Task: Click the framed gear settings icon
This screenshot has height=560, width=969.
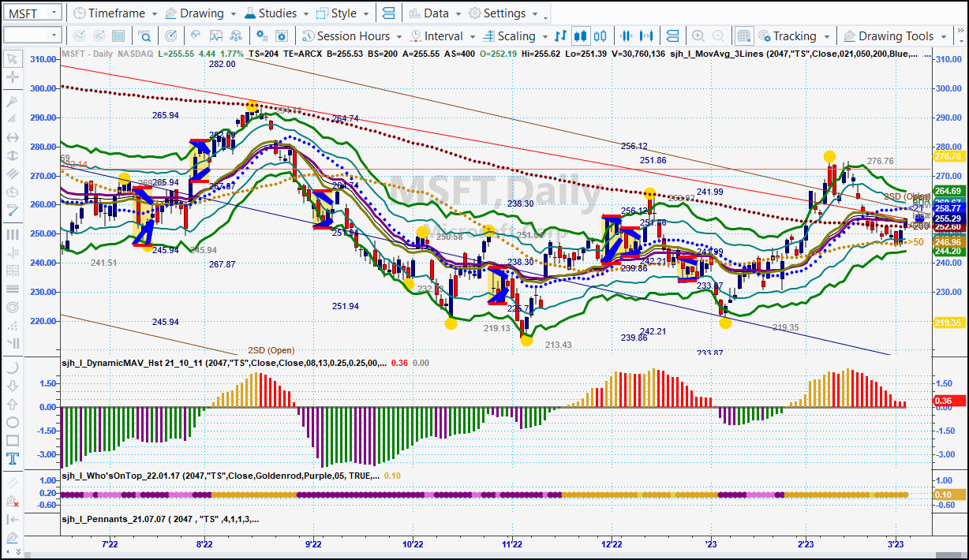Action: [x=282, y=35]
